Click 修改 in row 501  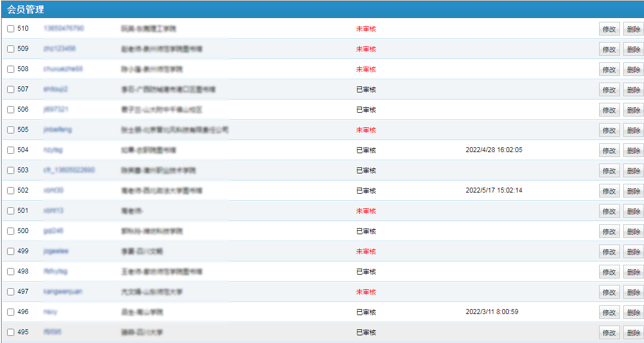[609, 211]
